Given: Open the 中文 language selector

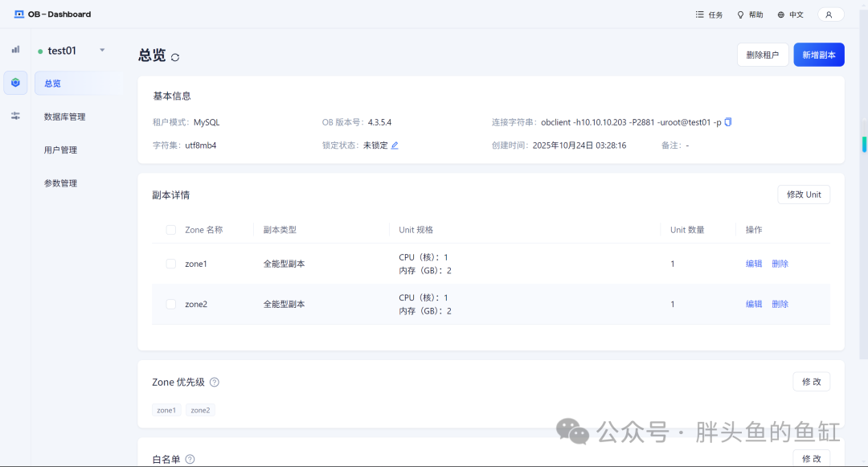Looking at the screenshot, I should [791, 15].
